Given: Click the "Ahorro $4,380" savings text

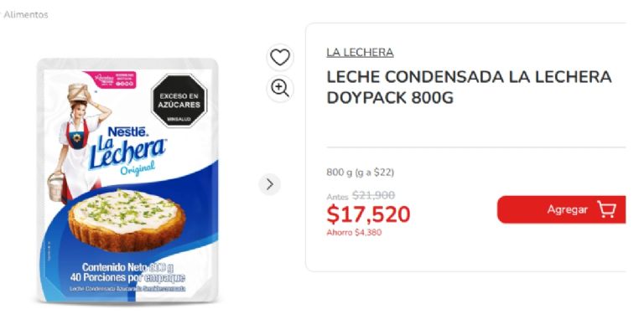Looking at the screenshot, I should click(x=353, y=233).
